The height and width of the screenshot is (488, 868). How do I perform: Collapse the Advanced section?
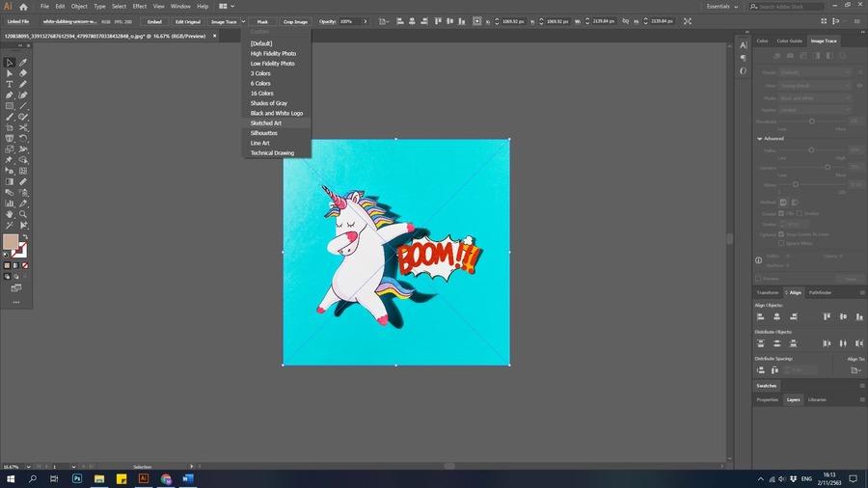760,139
